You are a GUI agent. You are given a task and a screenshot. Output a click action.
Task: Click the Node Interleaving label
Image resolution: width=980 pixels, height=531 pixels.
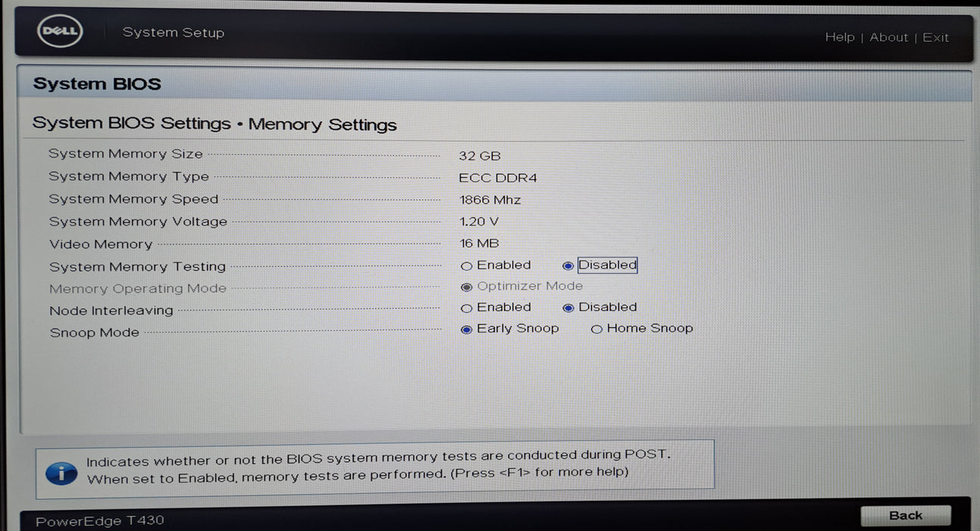tap(111, 311)
